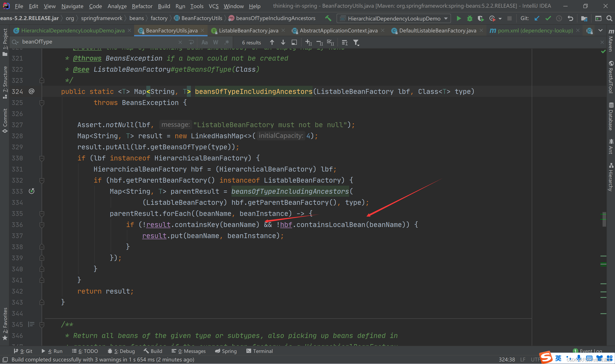This screenshot has height=364, width=615.
Task: Click the editor vertical scrollbar thumb
Action: (604, 219)
